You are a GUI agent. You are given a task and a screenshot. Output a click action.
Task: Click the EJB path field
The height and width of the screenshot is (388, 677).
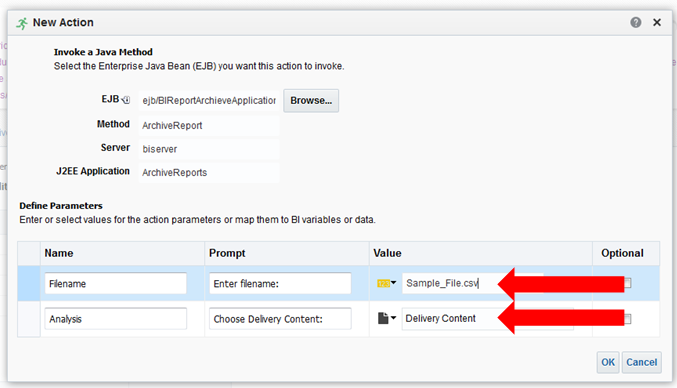[x=209, y=101]
